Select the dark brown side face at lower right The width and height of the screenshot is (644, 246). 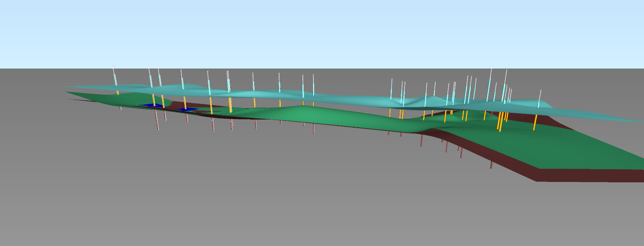(588, 175)
